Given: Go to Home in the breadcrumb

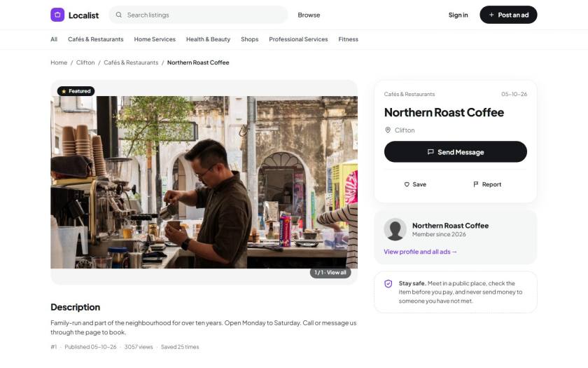Looking at the screenshot, I should [x=59, y=62].
